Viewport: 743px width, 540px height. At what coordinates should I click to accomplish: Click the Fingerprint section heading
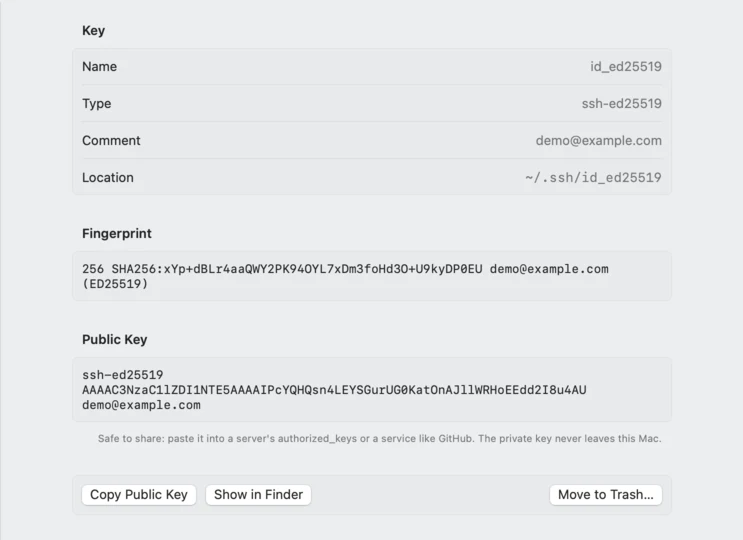(x=117, y=234)
